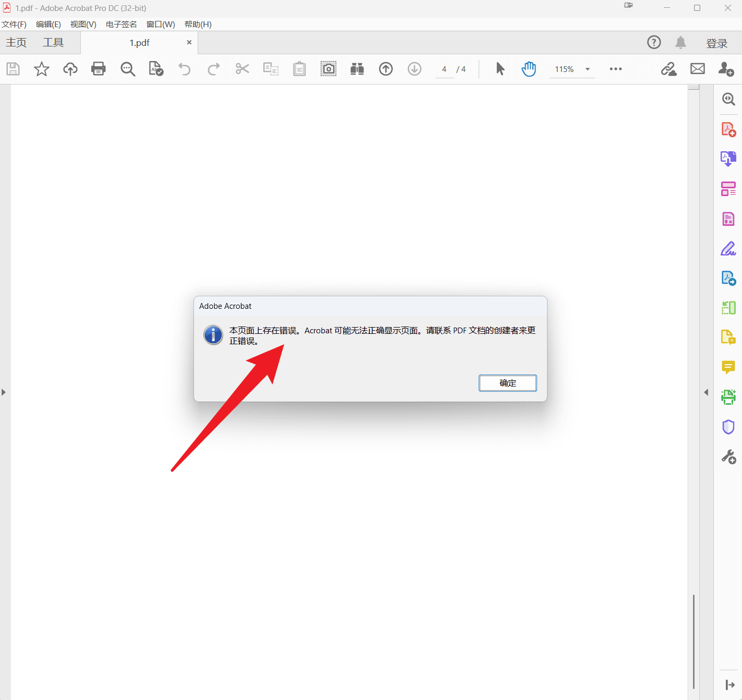
Task: Upload the file to cloud storage
Action: (70, 69)
